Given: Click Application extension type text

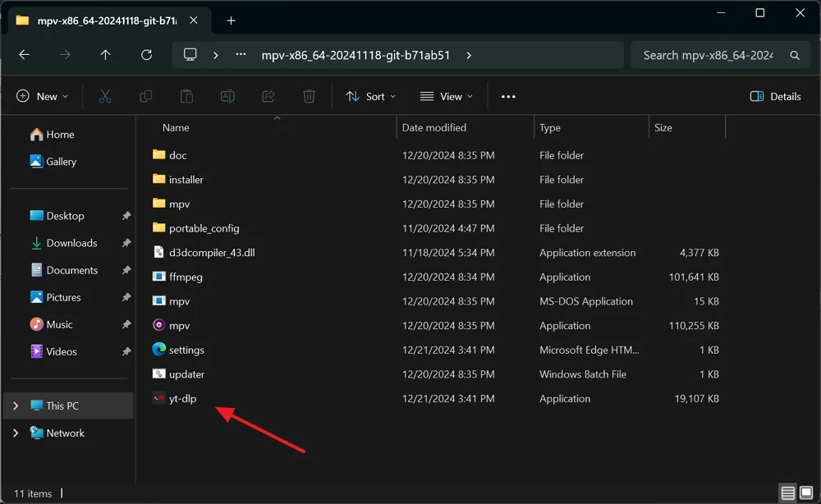Looking at the screenshot, I should pos(588,252).
